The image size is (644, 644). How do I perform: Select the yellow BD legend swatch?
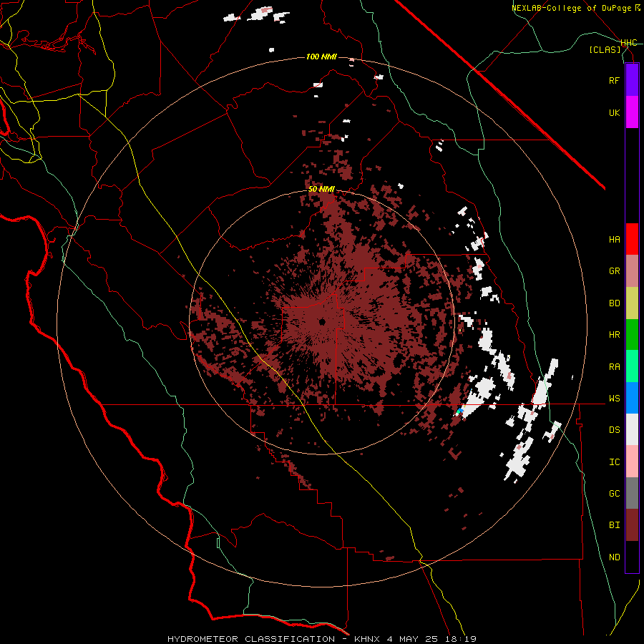pos(632,303)
